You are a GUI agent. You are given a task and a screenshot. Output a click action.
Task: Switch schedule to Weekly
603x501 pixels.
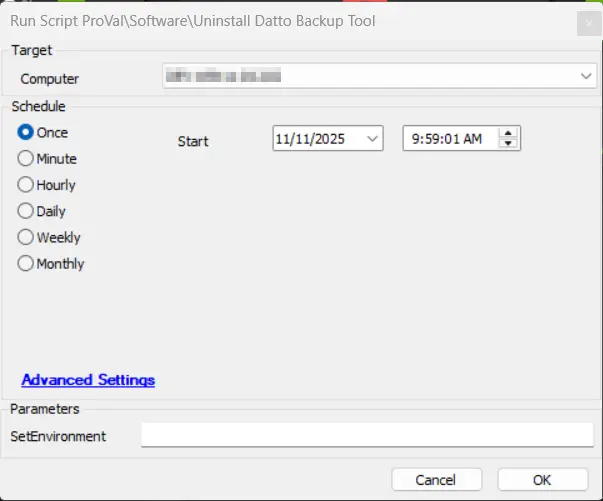(x=26, y=238)
